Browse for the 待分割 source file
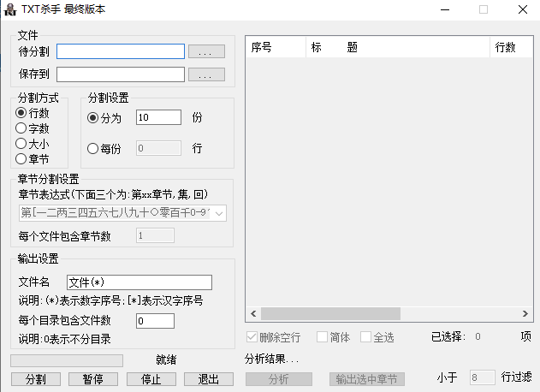Image resolution: width=540 pixels, height=392 pixels. click(x=206, y=51)
